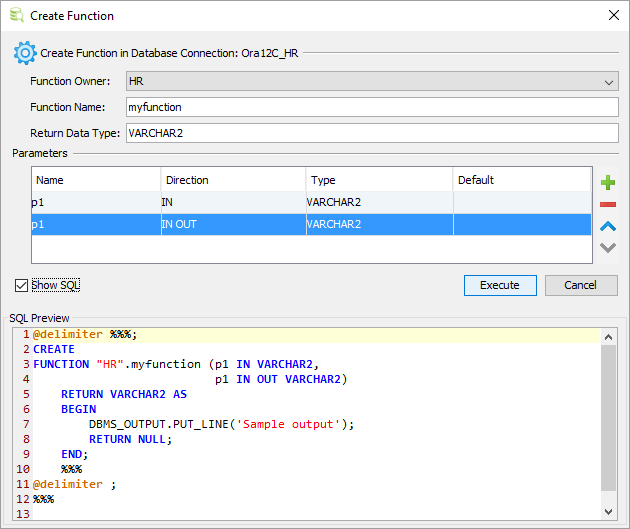Screen dimensions: 630x529
Task: Select the p1 name in IN row
Action: point(96,202)
